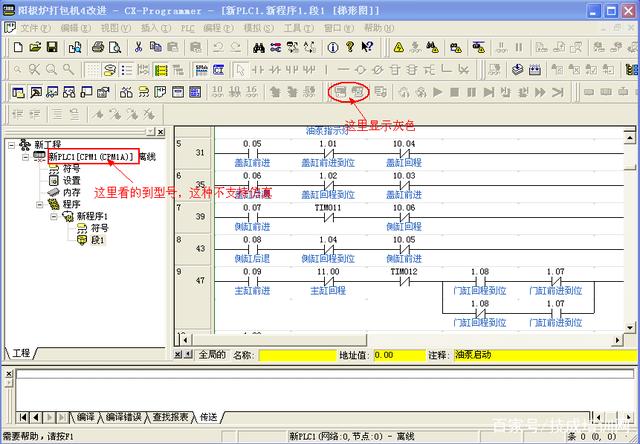Select 内存 in the project tree
The image size is (640, 444).
(x=71, y=192)
